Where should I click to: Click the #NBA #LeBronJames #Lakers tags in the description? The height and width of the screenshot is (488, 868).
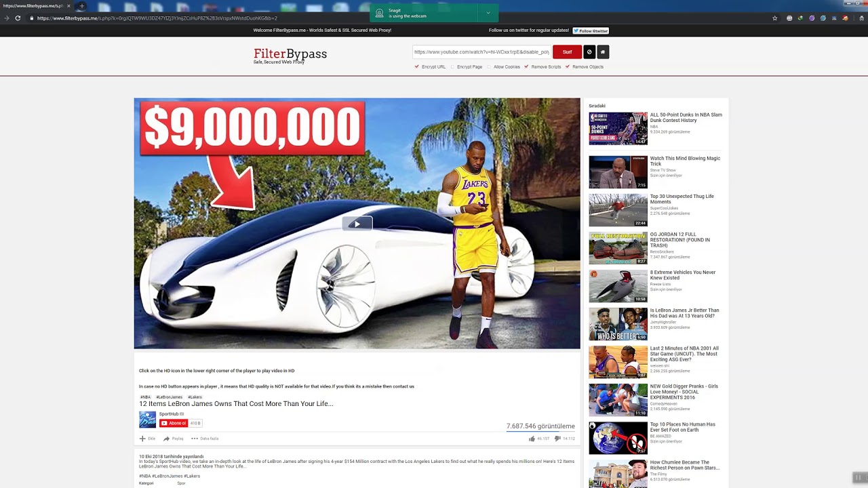(x=170, y=476)
